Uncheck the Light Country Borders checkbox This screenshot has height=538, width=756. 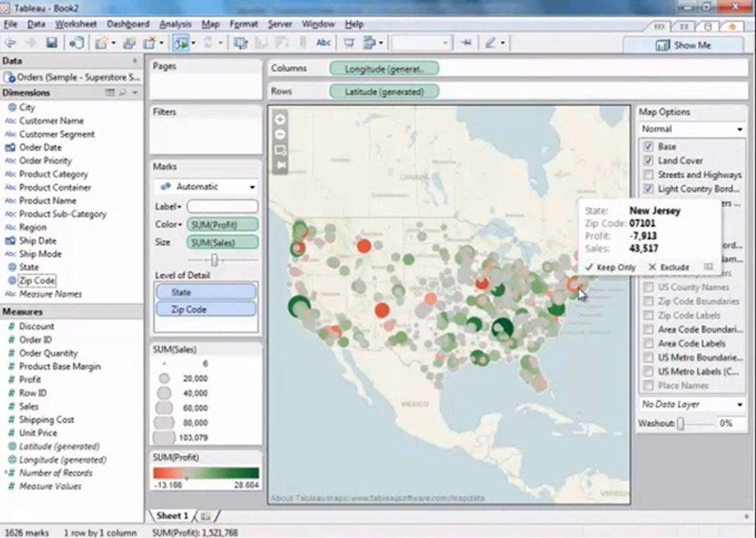tap(648, 188)
